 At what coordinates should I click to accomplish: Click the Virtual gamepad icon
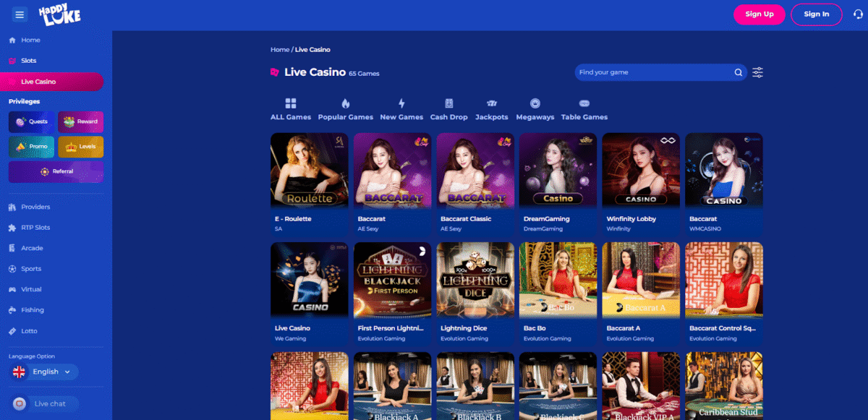[12, 290]
